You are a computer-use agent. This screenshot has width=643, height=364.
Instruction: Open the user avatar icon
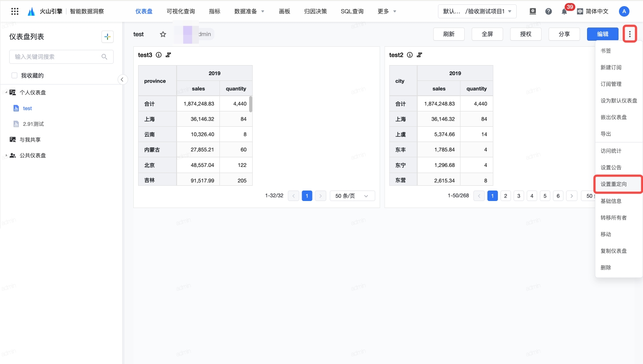coord(624,11)
